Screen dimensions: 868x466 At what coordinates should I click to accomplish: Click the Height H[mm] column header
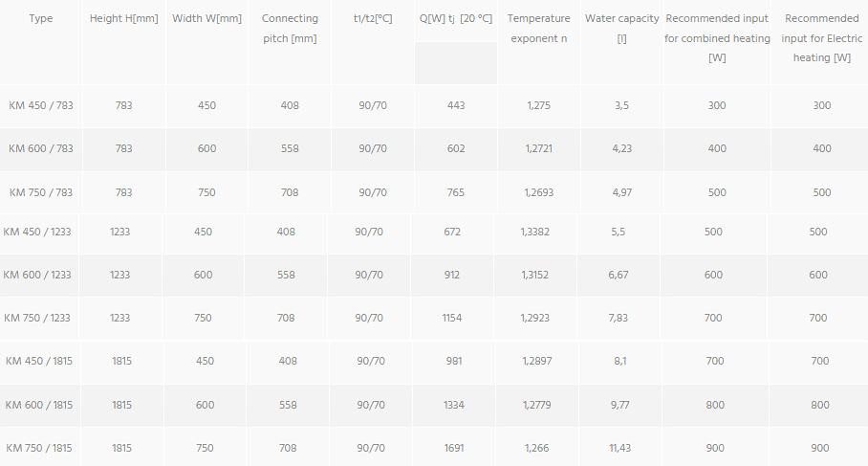124,18
